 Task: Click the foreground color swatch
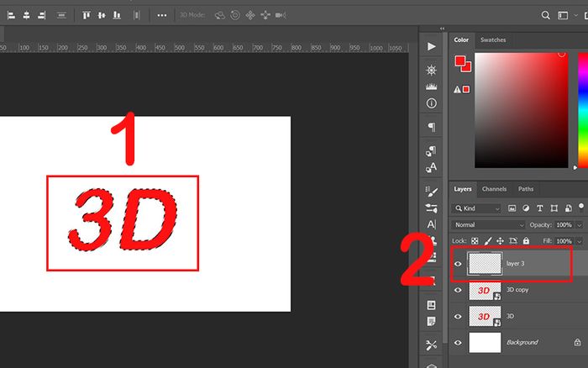pyautogui.click(x=459, y=60)
